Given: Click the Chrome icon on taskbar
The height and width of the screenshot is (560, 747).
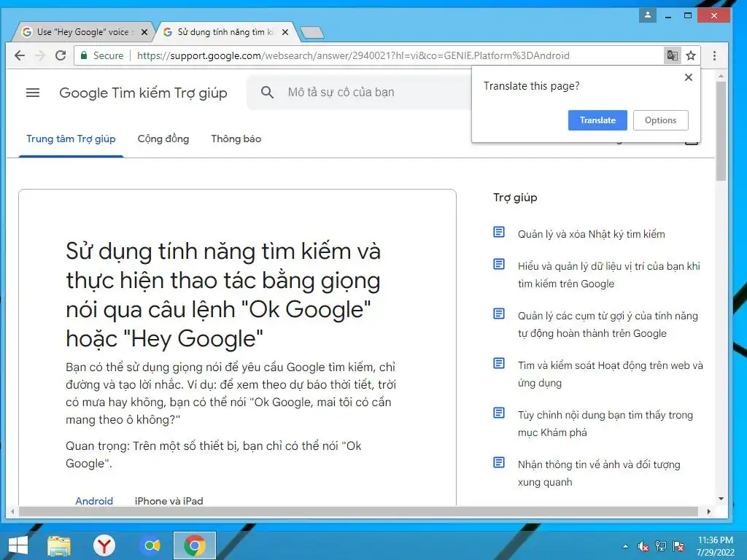Looking at the screenshot, I should tap(194, 545).
